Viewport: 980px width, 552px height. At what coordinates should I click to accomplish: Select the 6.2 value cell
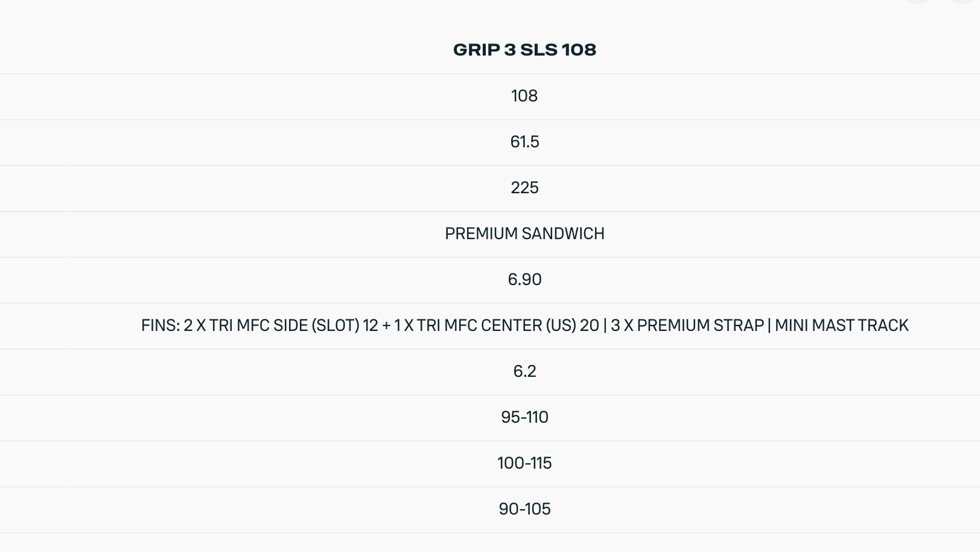(524, 371)
